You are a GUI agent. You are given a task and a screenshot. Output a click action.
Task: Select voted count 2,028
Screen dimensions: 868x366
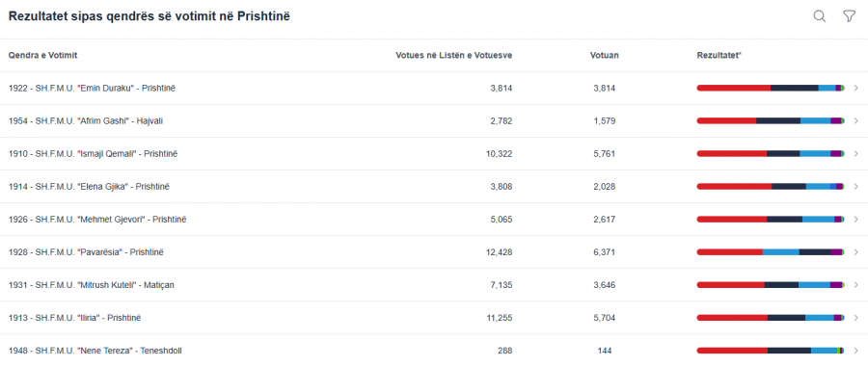coord(605,186)
